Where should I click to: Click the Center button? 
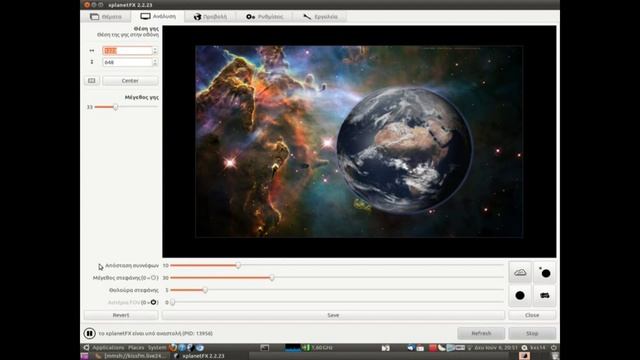(130, 81)
